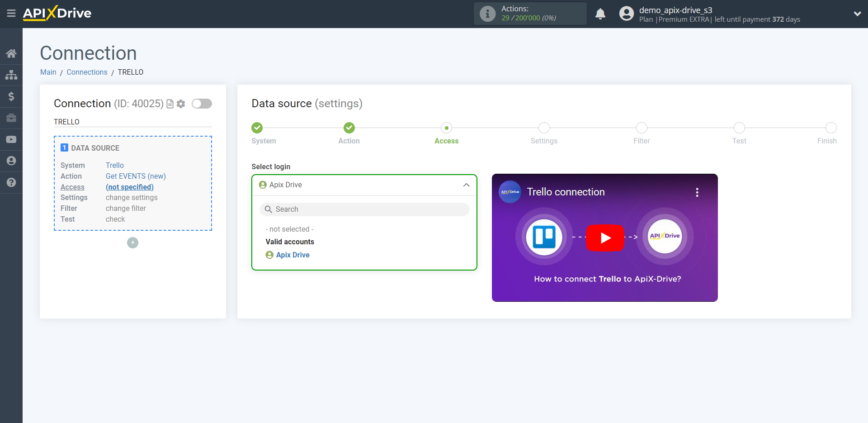Go to the Filter step

[642, 128]
